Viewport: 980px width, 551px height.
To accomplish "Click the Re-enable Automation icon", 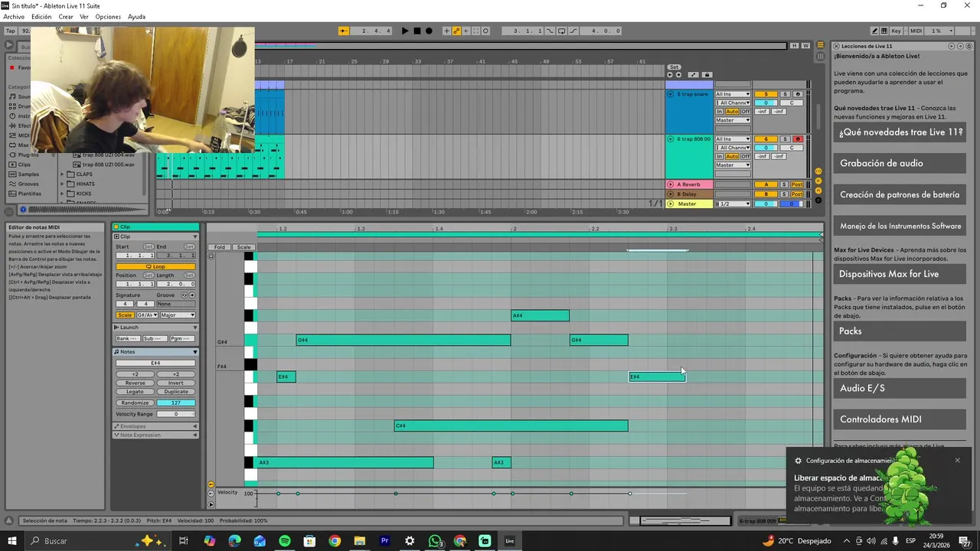I will click(466, 31).
